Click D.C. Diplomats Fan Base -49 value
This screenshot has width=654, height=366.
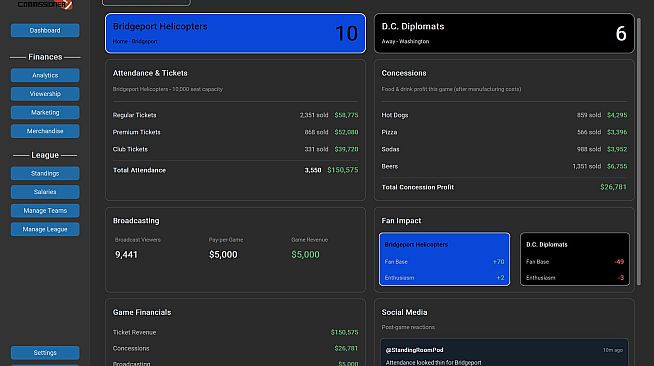pyautogui.click(x=619, y=262)
